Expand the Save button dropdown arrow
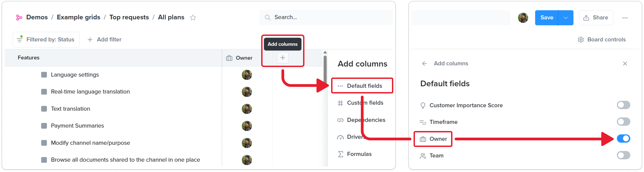This screenshot has height=172, width=644. (x=566, y=18)
